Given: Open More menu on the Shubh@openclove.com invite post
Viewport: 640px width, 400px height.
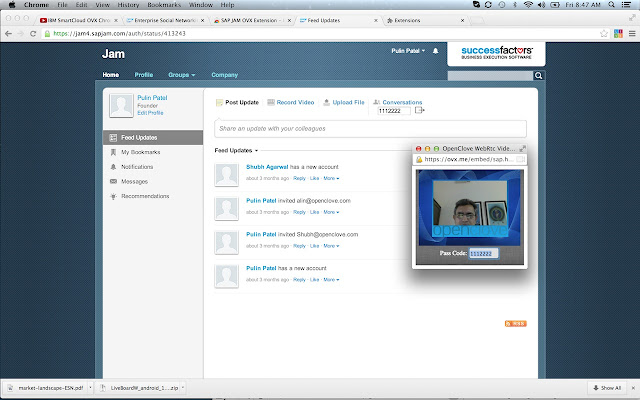Looking at the screenshot, I should click(331, 246).
